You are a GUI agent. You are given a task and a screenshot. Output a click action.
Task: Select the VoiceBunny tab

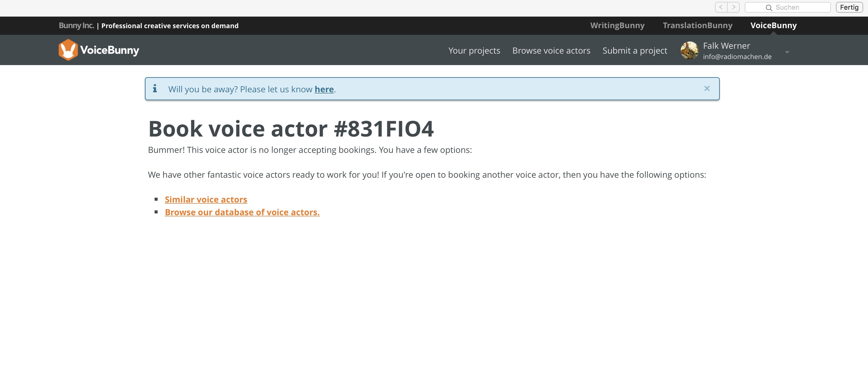point(773,25)
